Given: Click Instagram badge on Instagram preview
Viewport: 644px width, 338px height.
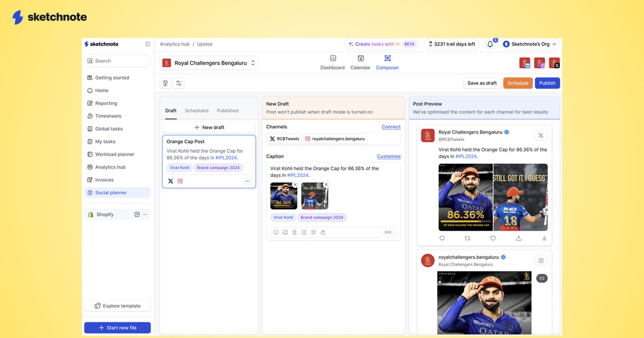Looking at the screenshot, I should point(541,260).
